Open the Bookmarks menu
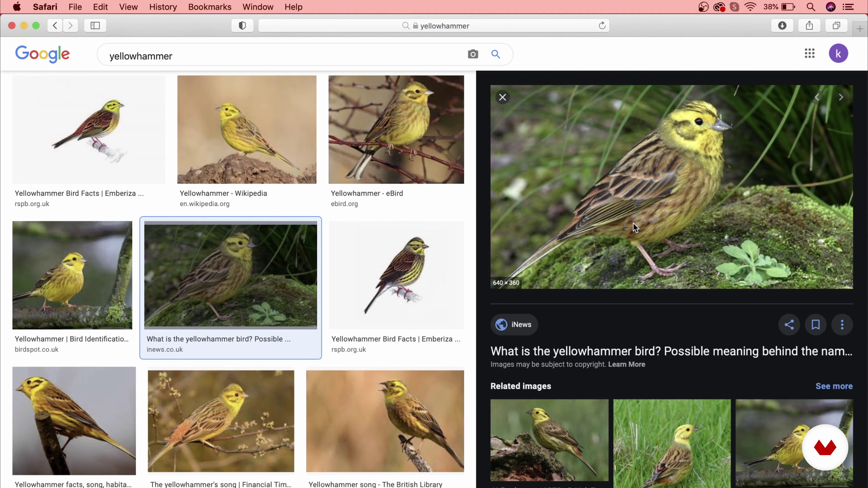Screen dimensions: 868x488 click(210, 7)
